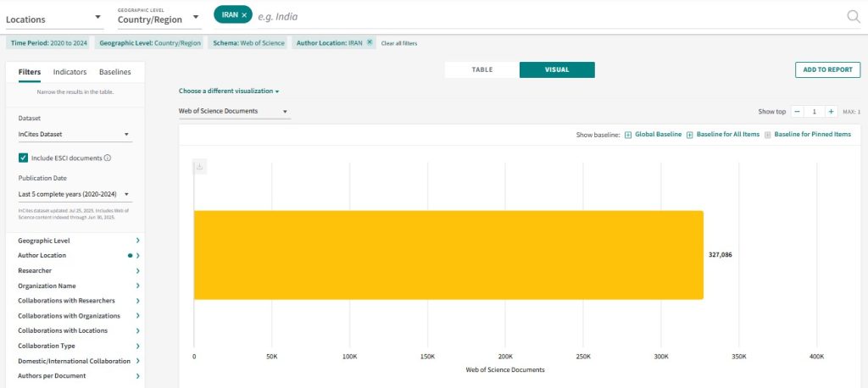Click the yellow Iran bar
This screenshot has width=868, height=388.
pos(448,255)
